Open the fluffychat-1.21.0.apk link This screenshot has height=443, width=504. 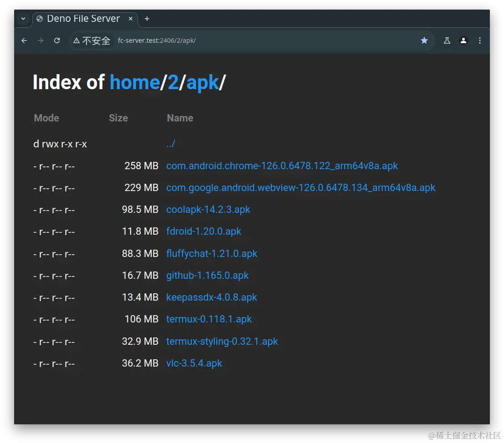click(212, 254)
